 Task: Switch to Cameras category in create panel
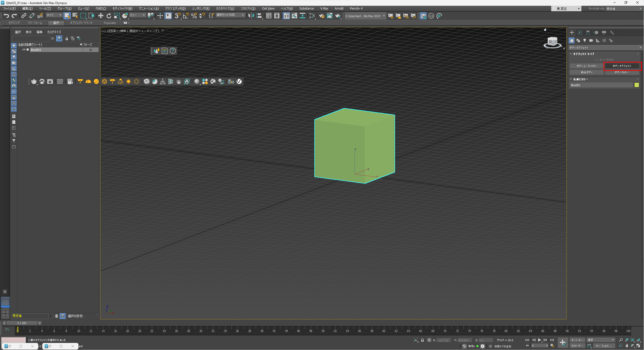(591, 40)
